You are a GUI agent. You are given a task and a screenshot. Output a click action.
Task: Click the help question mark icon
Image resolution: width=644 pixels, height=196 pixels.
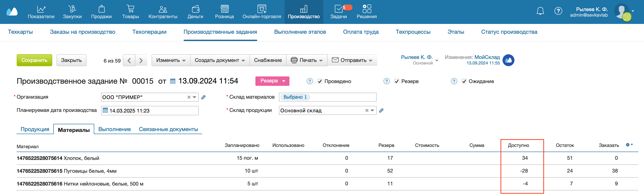click(559, 11)
